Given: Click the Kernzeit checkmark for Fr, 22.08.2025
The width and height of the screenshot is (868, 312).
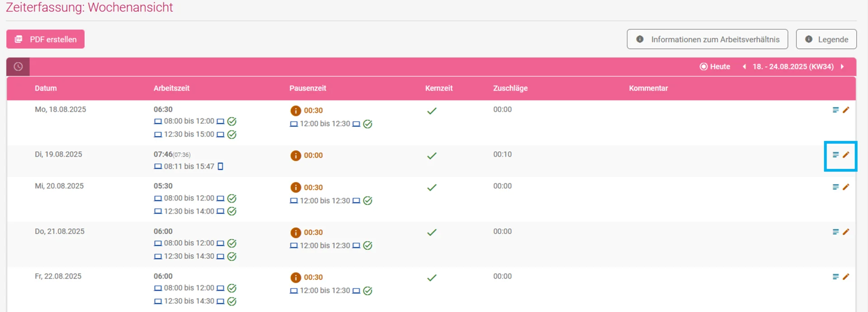Looking at the screenshot, I should 432,277.
